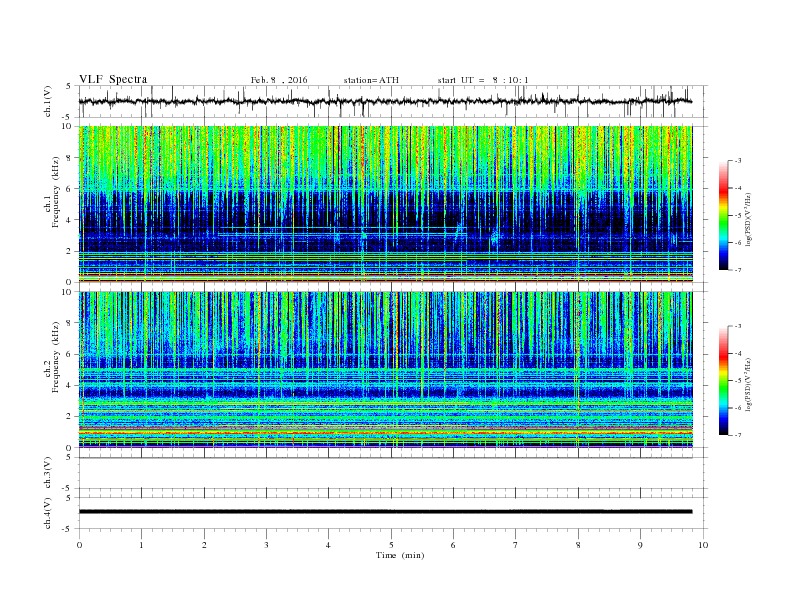Click time axis tick label '4'
Screen dimensions: 792x612
tap(328, 545)
